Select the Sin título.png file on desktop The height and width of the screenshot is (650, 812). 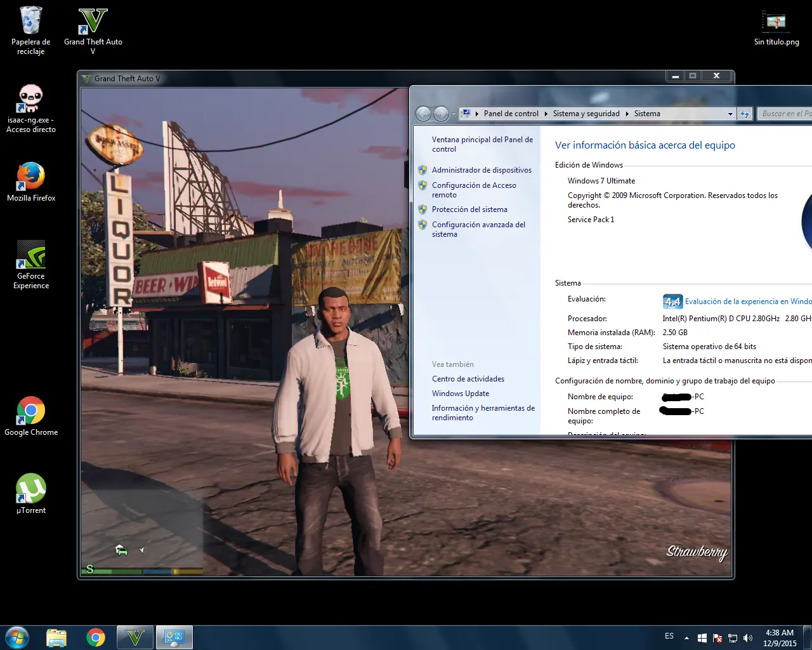(776, 29)
